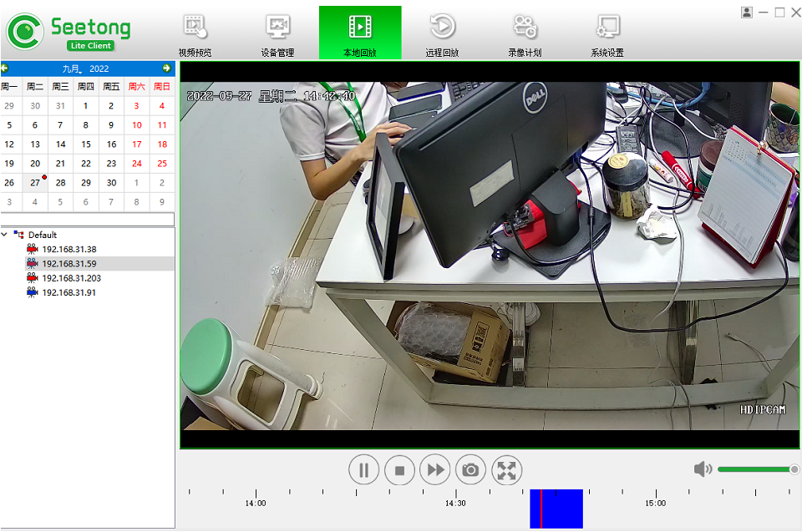802x532 pixels.
Task: Open the 远程回放 remote playback tab
Action: 442,33
